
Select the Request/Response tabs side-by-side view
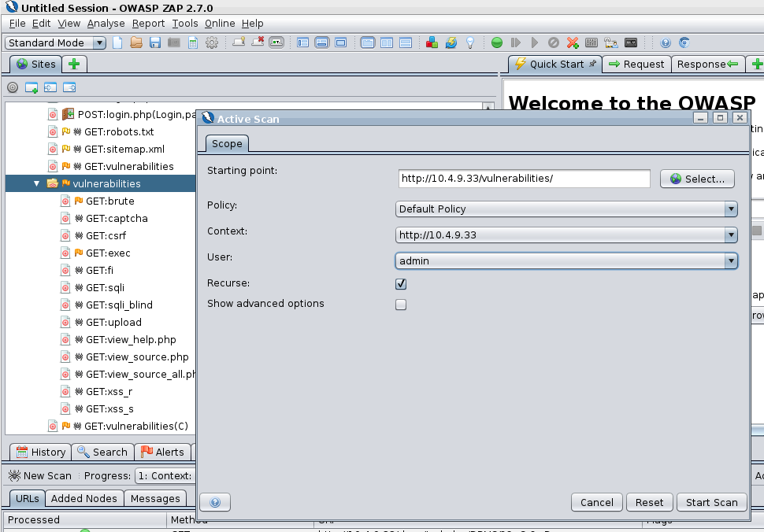click(x=387, y=42)
